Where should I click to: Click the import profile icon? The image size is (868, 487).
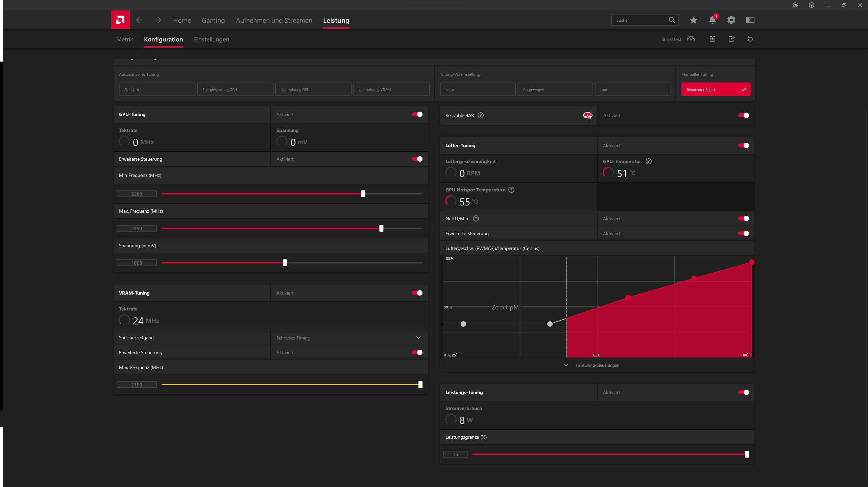(713, 39)
